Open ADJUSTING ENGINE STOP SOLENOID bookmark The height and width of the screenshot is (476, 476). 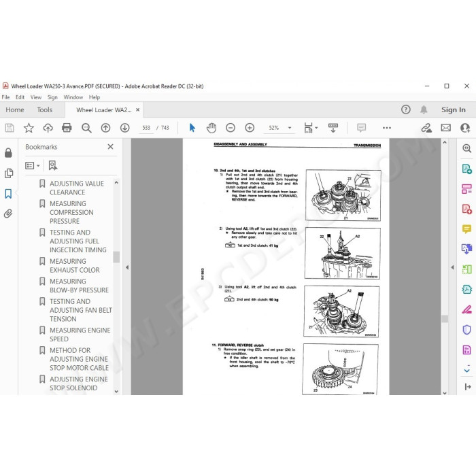(x=79, y=384)
